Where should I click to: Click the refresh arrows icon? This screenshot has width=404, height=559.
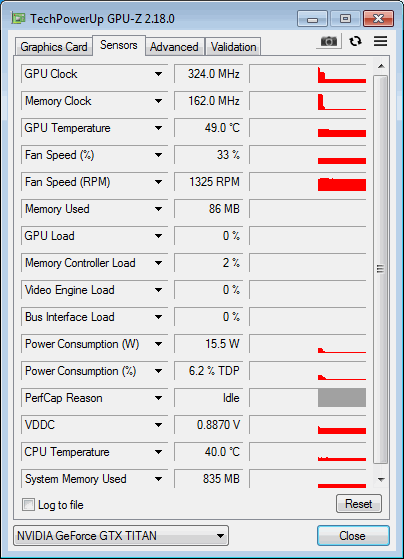pos(355,41)
